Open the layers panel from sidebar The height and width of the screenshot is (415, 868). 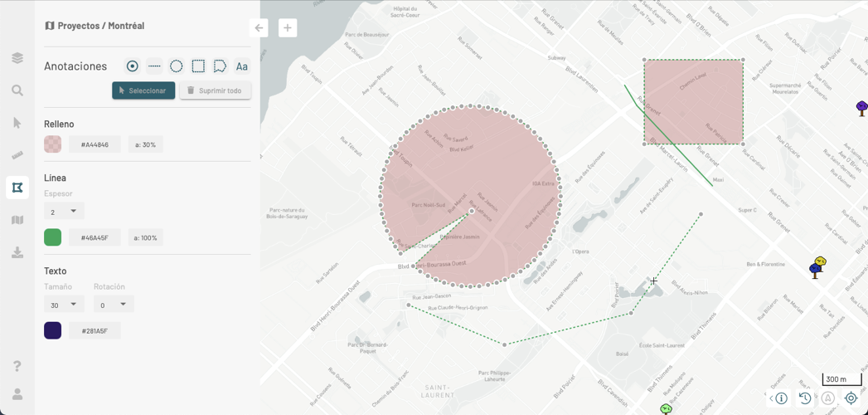tap(17, 58)
